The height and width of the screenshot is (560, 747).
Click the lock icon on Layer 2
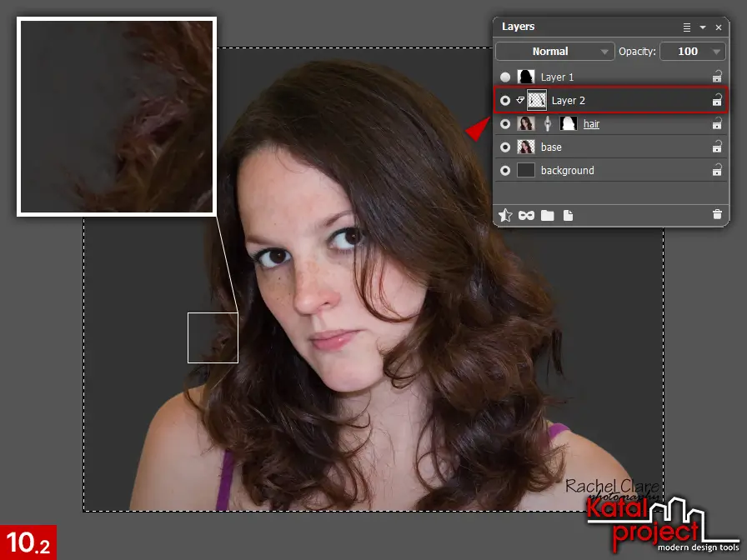point(717,100)
